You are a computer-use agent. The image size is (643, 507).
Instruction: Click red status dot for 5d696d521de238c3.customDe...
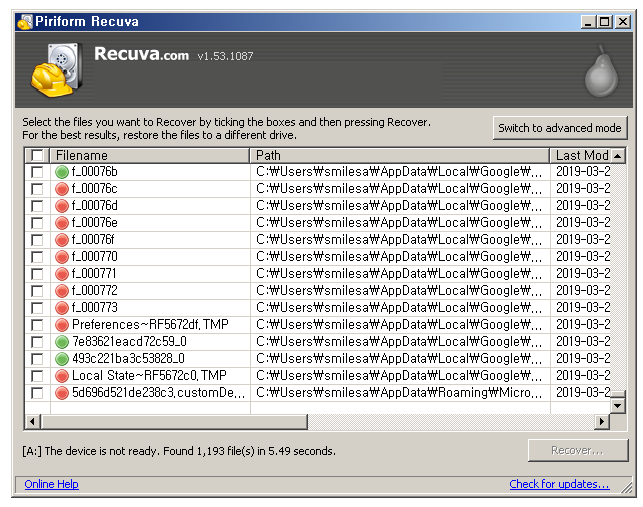click(62, 393)
